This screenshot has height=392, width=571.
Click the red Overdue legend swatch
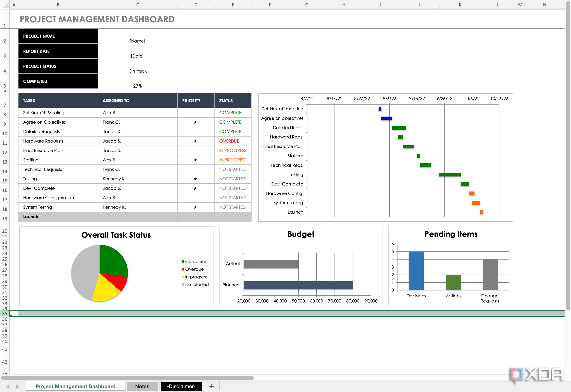tap(183, 269)
